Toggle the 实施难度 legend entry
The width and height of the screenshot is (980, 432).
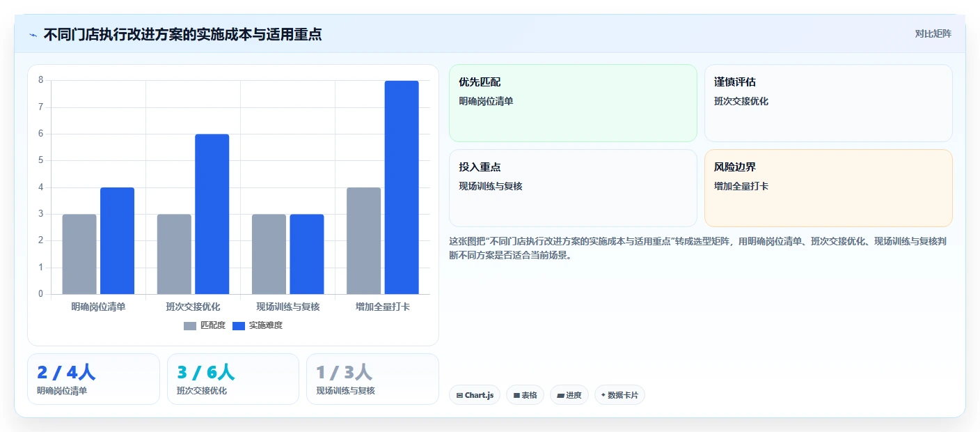[258, 325]
